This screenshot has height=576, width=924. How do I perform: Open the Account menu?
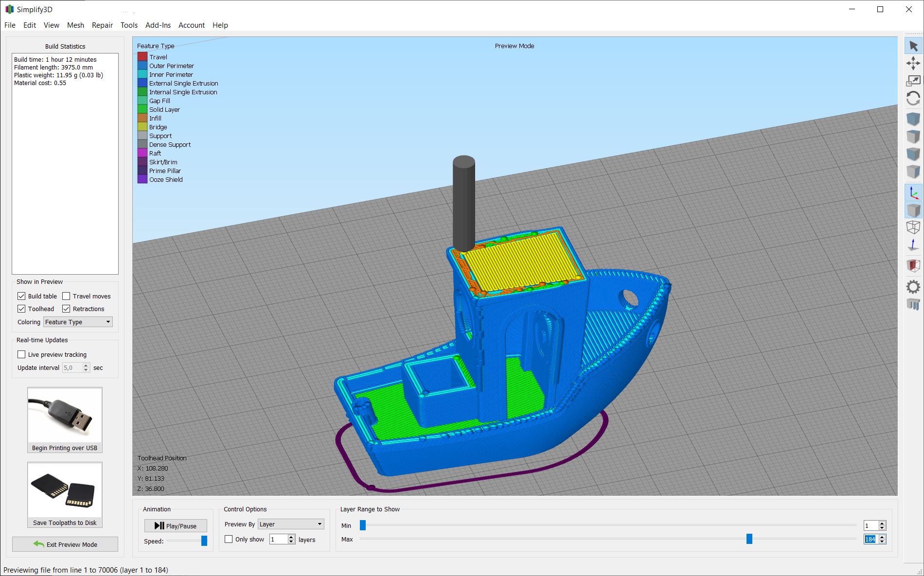[192, 25]
